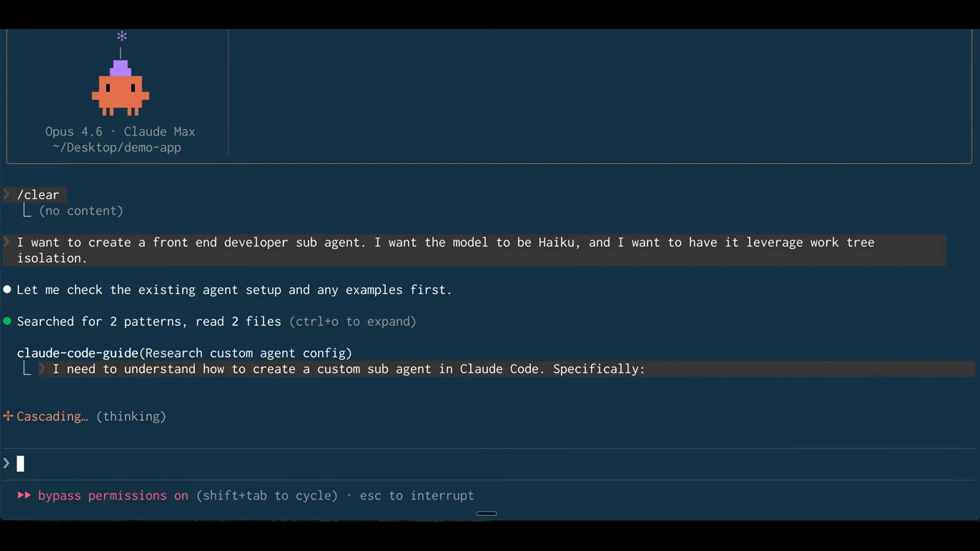Image resolution: width=980 pixels, height=551 pixels.
Task: Expand the sub agent prompt chevron under claude-code-guide
Action: coord(42,369)
